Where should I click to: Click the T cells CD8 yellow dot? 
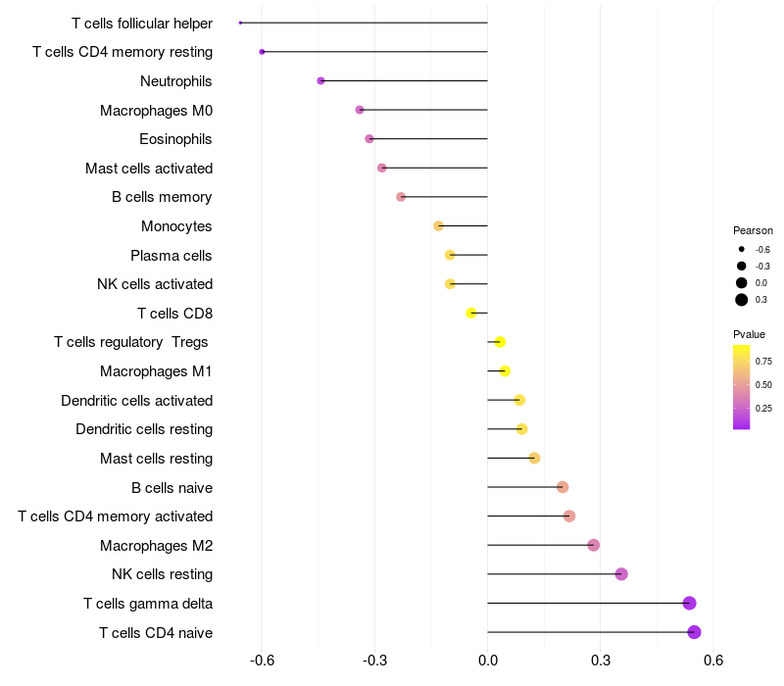pyautogui.click(x=471, y=313)
